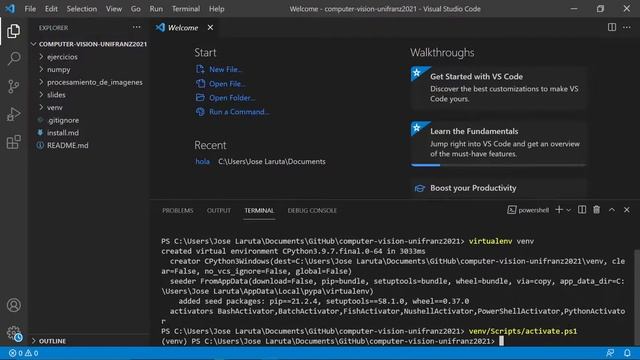Open Get Started with VS Code walkthrough
This screenshot has height=360, width=640.
pyautogui.click(x=499, y=87)
